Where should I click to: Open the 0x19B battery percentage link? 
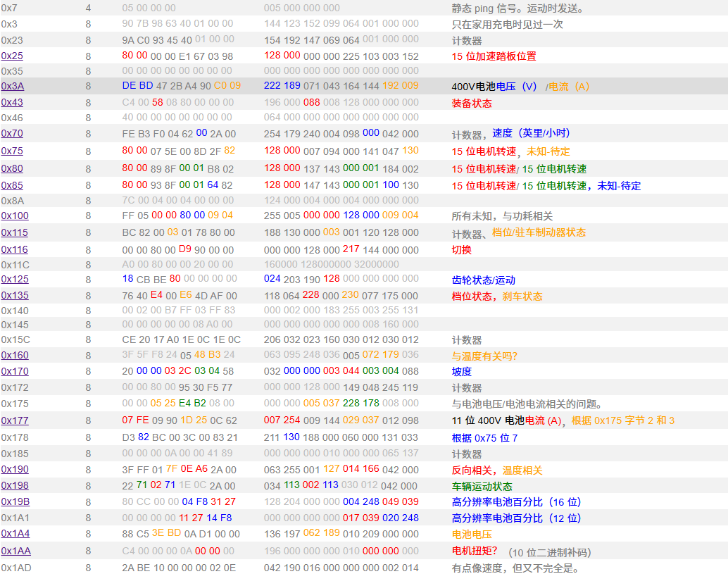tap(15, 501)
